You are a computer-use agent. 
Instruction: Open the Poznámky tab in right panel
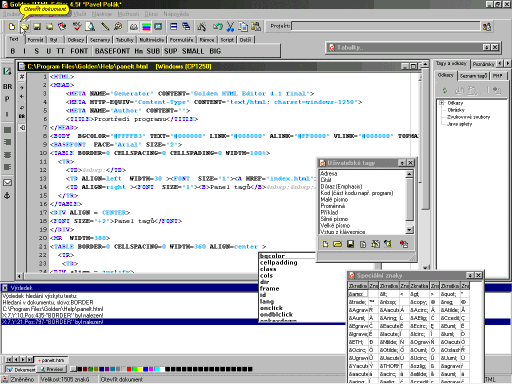(x=483, y=64)
